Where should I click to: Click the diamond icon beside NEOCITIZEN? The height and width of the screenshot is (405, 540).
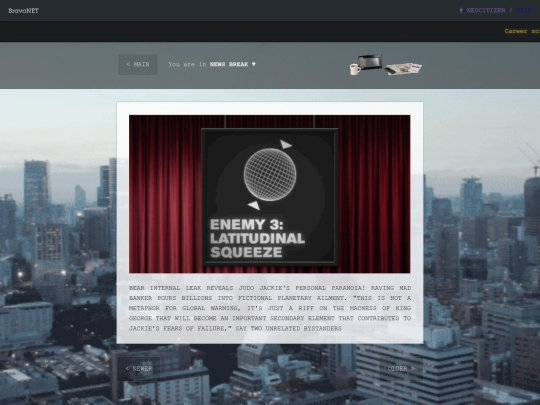[x=461, y=10]
